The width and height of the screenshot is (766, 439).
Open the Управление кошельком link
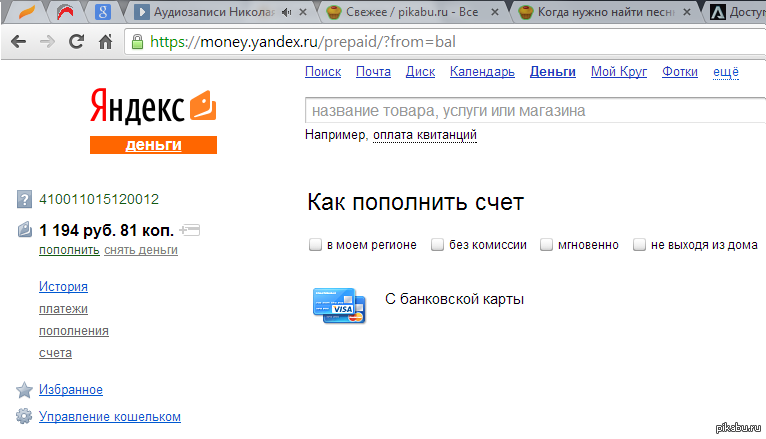(110, 417)
